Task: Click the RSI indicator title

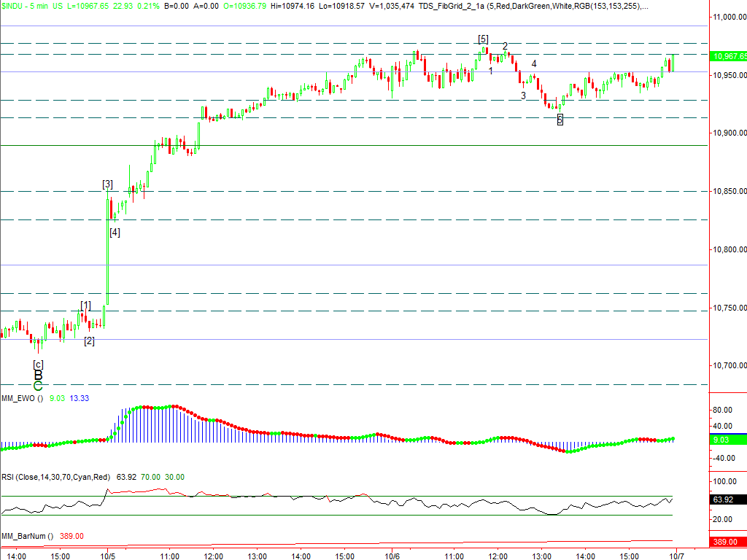Action: [55, 477]
